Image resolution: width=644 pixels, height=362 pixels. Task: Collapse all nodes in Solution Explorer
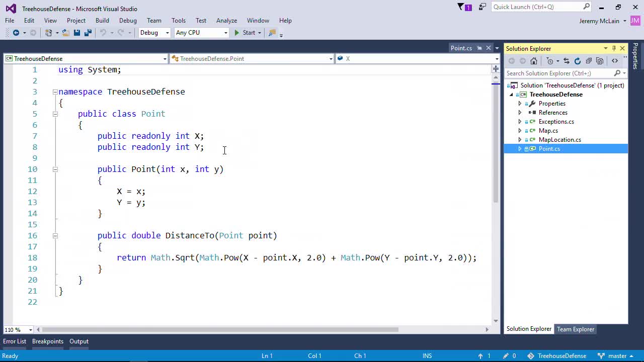(x=589, y=61)
